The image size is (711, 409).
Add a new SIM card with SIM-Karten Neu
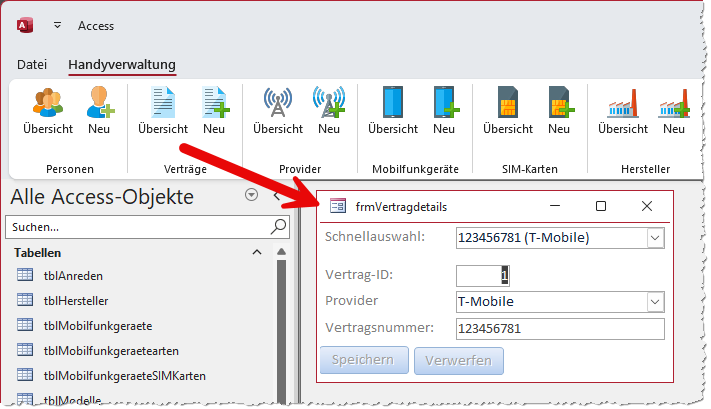click(x=560, y=102)
